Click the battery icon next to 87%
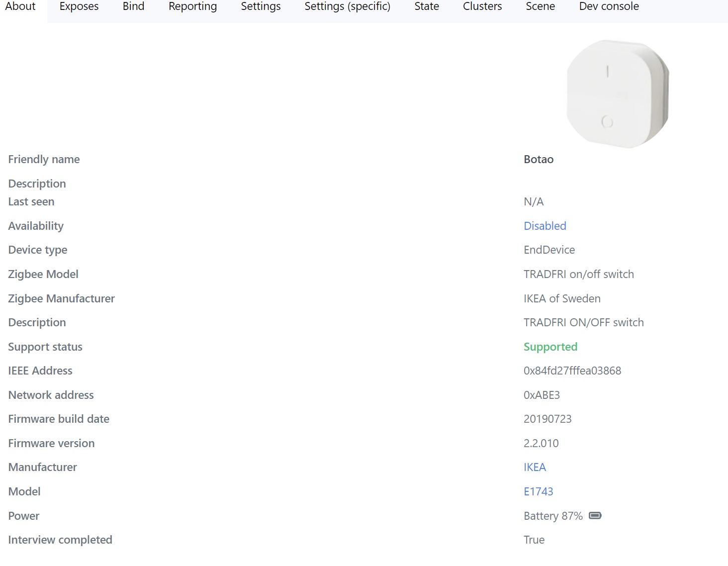This screenshot has width=728, height=566. [595, 516]
